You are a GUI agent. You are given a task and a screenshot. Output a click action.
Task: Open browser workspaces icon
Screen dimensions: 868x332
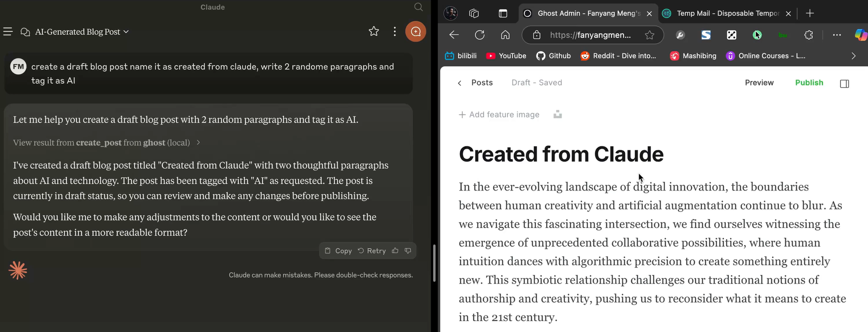coord(474,14)
